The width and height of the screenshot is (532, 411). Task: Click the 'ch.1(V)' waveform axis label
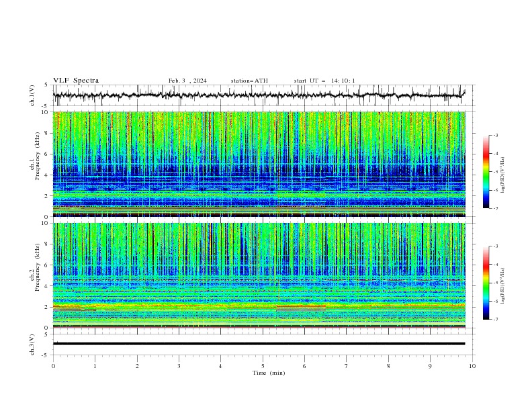[32, 95]
